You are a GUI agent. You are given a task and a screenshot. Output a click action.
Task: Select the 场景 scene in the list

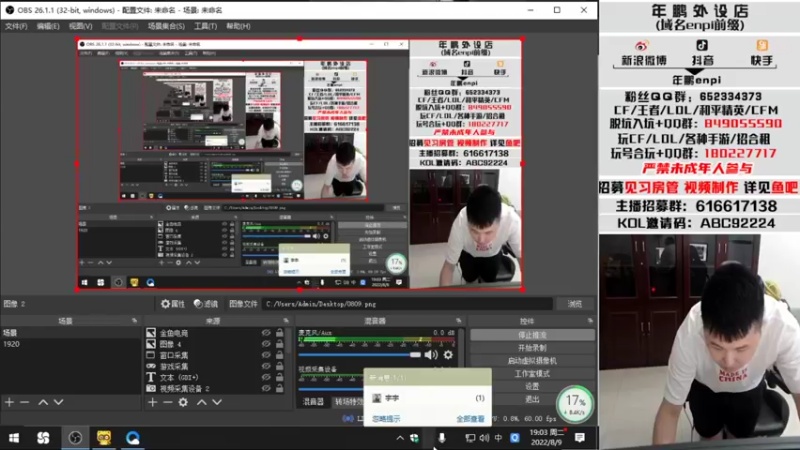tap(70, 333)
